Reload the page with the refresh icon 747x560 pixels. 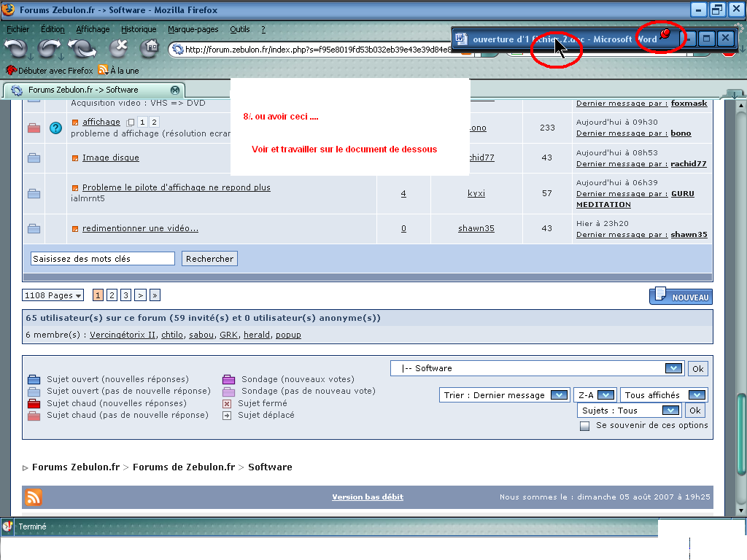[82, 49]
